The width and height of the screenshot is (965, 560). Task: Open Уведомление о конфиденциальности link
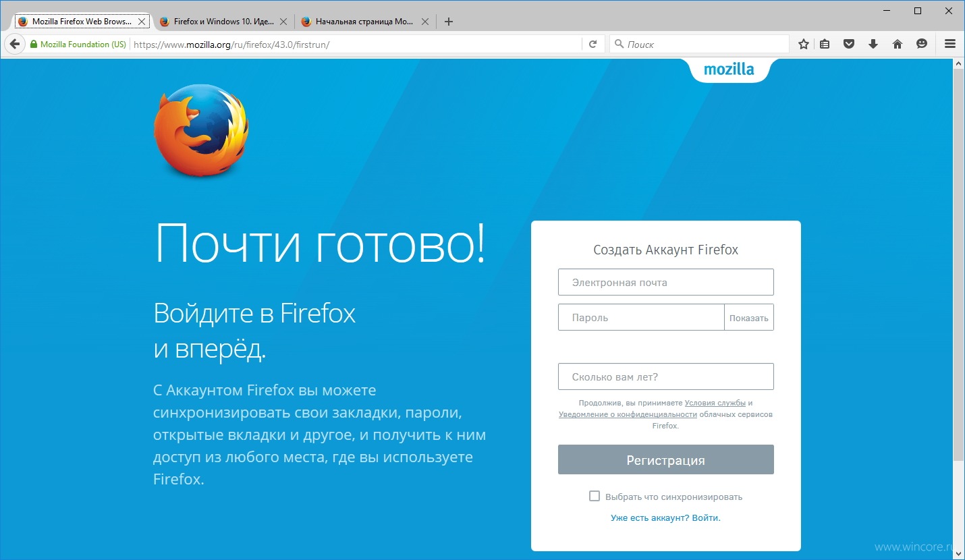pyautogui.click(x=628, y=414)
